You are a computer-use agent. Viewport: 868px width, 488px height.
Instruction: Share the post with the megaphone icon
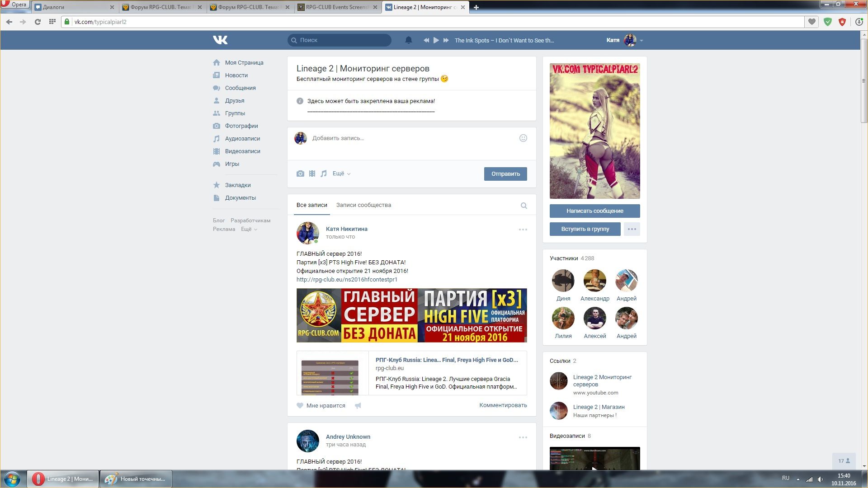(358, 406)
